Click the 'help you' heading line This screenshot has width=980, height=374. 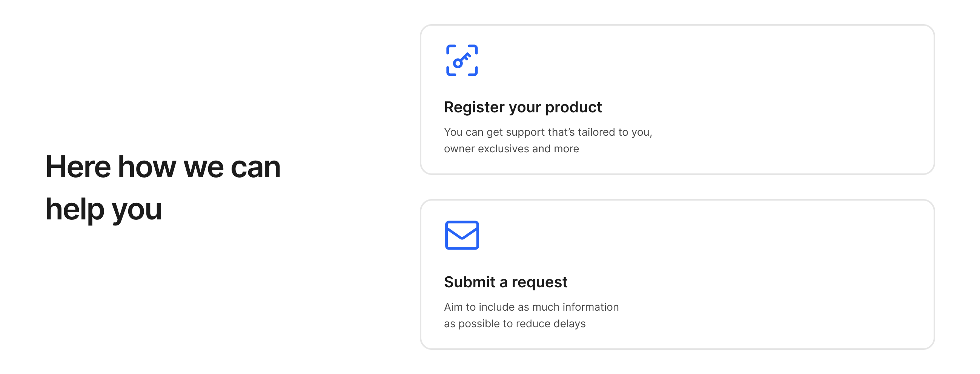click(103, 210)
